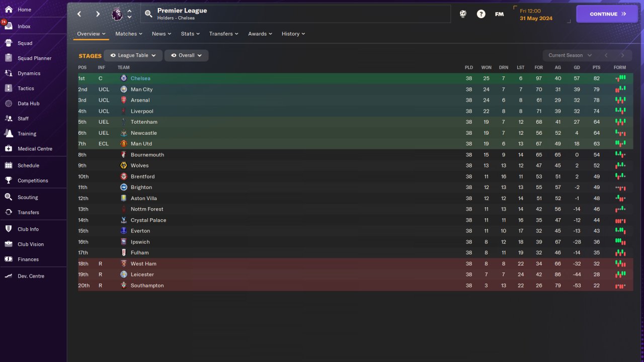Click the competition up stepper arrow

(x=129, y=11)
